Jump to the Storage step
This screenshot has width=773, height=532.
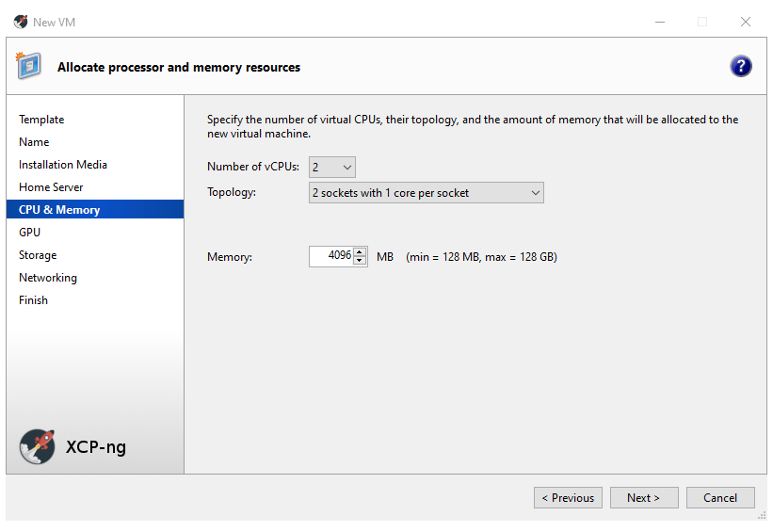pos(38,255)
